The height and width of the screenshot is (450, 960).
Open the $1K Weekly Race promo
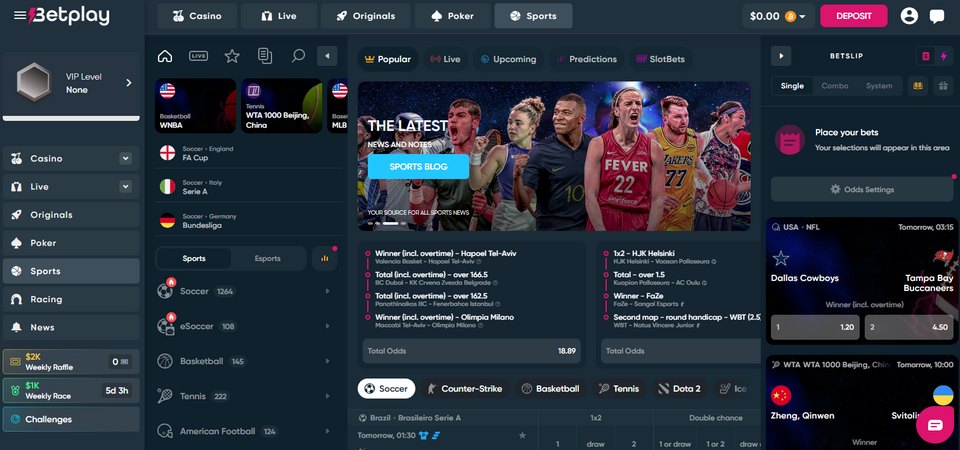click(71, 391)
